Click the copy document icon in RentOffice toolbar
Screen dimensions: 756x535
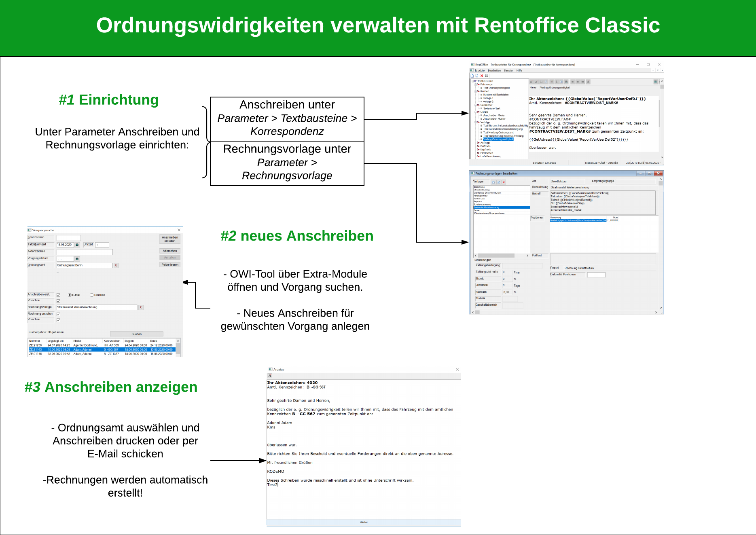(477, 76)
